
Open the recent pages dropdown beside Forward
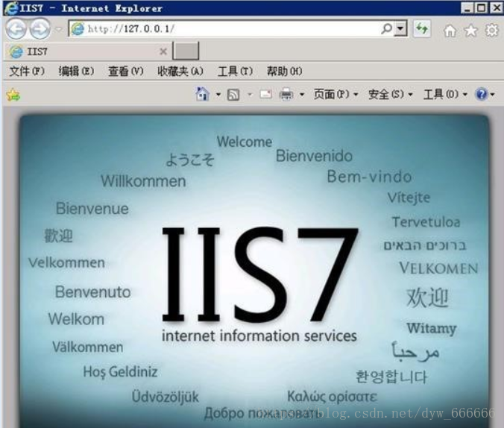pos(58,29)
